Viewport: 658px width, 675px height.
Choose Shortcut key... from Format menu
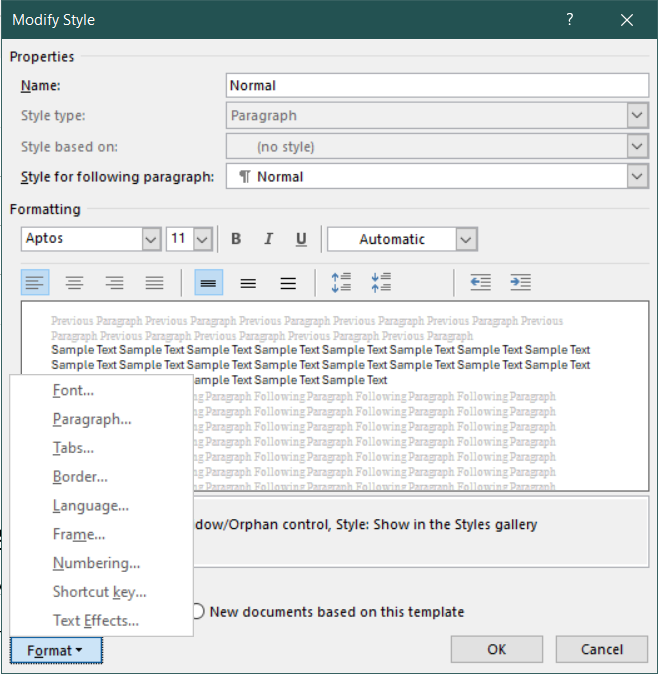[x=102, y=592]
